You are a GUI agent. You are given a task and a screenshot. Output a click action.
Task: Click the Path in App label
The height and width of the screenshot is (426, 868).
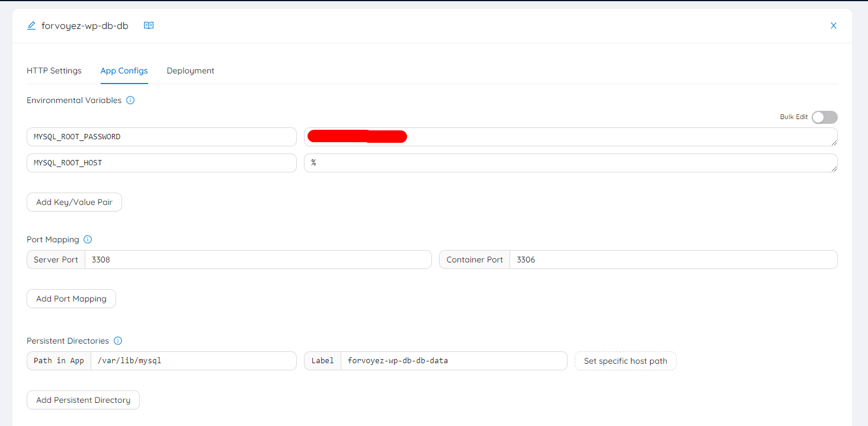59,361
